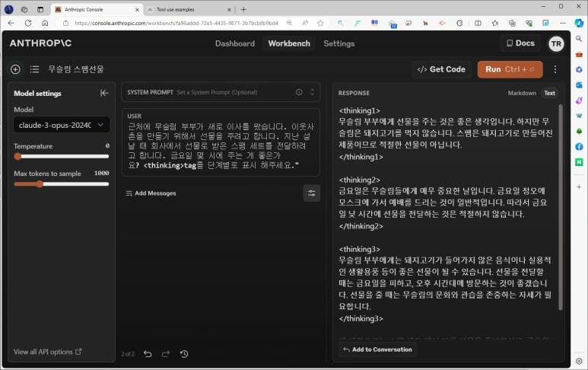Collapse the Model settings panel

click(x=104, y=93)
